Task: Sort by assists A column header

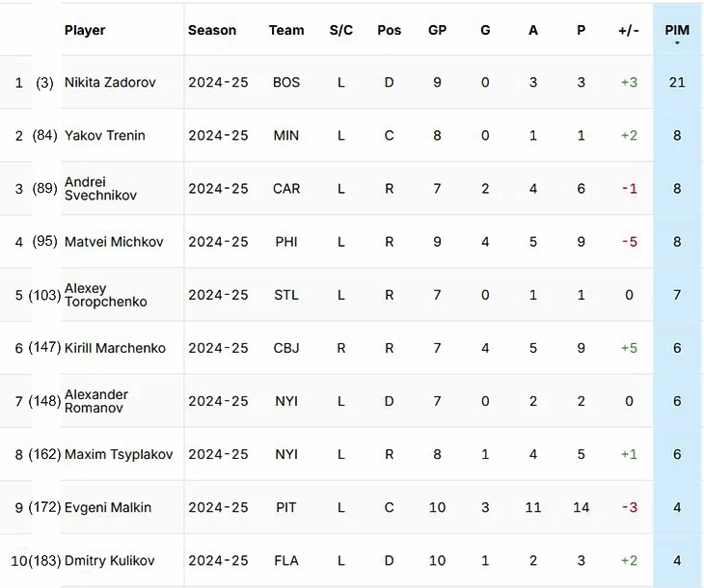Action: click(x=533, y=30)
